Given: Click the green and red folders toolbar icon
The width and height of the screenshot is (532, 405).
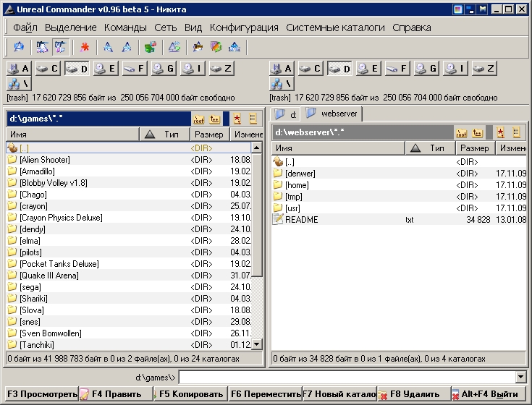Looking at the screenshot, I should (151, 47).
